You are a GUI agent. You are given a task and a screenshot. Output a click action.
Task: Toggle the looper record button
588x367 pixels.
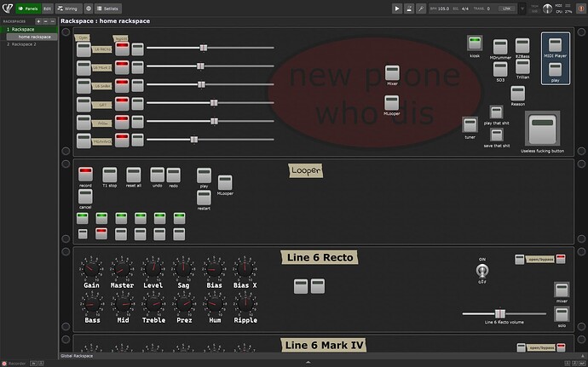point(85,175)
